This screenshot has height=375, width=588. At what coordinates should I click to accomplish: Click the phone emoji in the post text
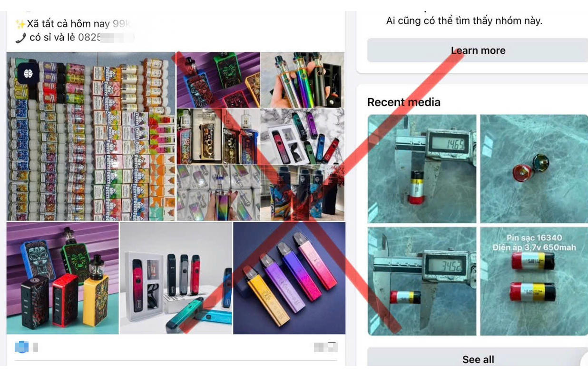[20, 38]
